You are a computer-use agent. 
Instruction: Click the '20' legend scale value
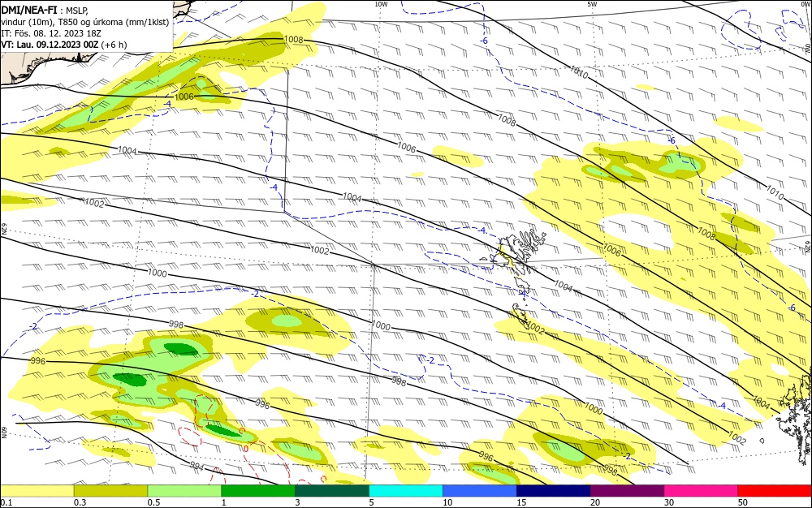tap(595, 502)
